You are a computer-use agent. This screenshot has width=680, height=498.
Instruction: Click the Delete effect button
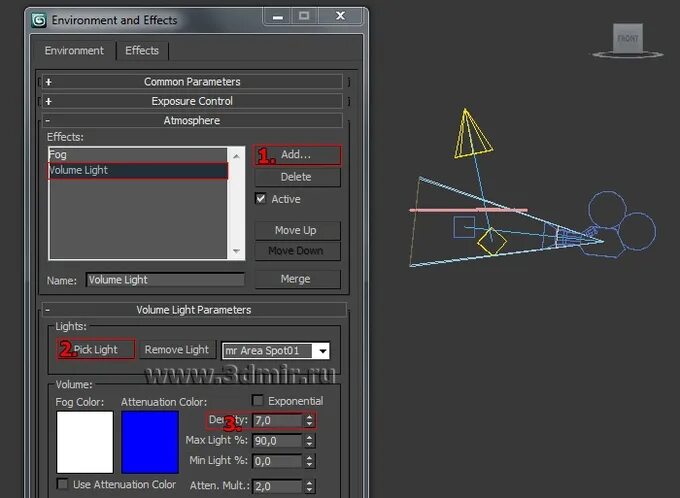click(298, 177)
